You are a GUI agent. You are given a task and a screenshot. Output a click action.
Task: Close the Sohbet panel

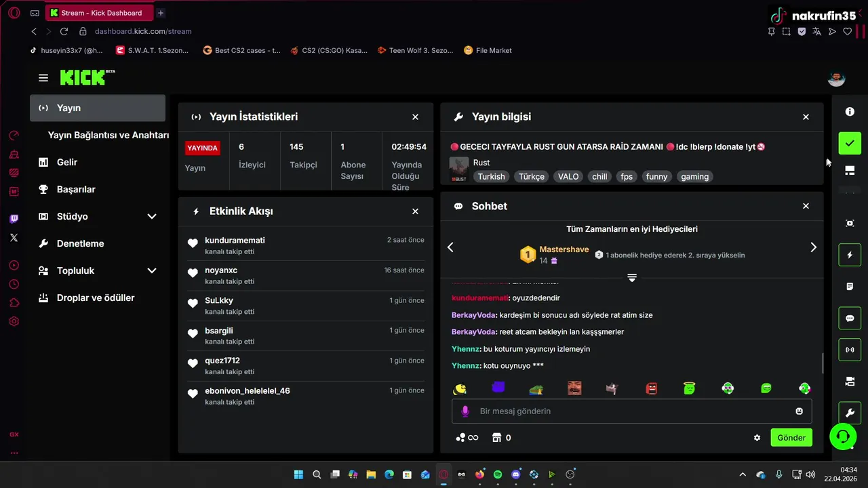point(806,206)
